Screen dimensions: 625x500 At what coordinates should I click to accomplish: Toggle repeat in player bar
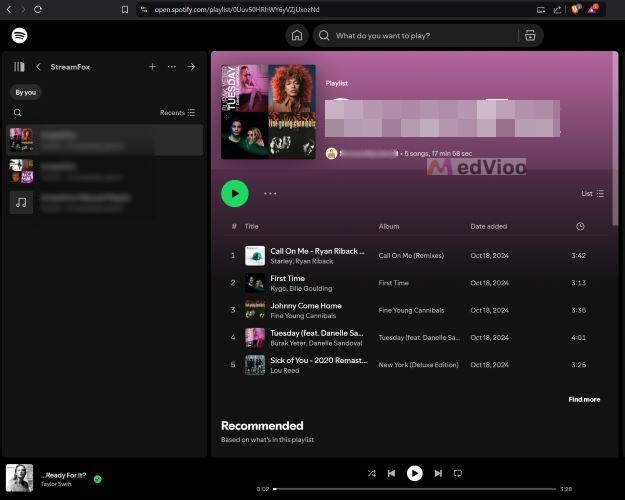458,473
